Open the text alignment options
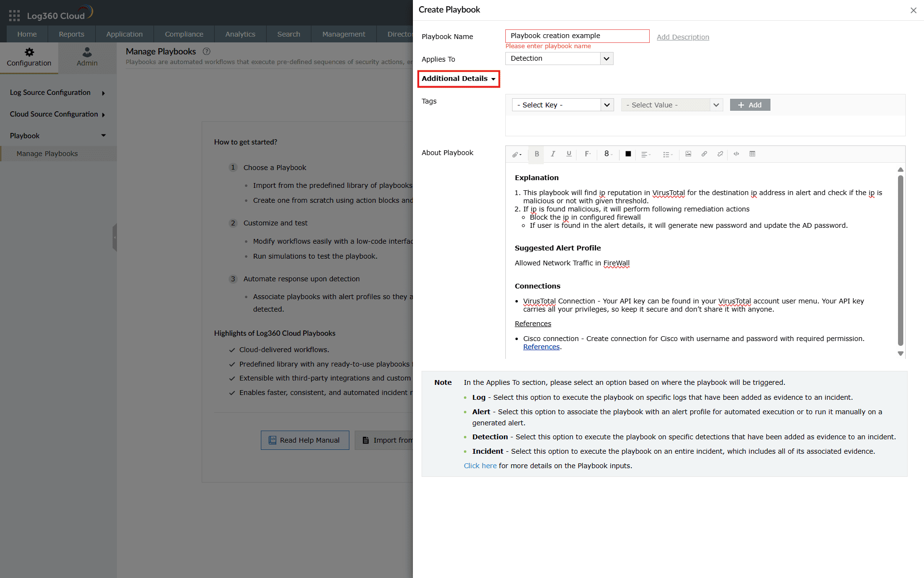 (646, 154)
